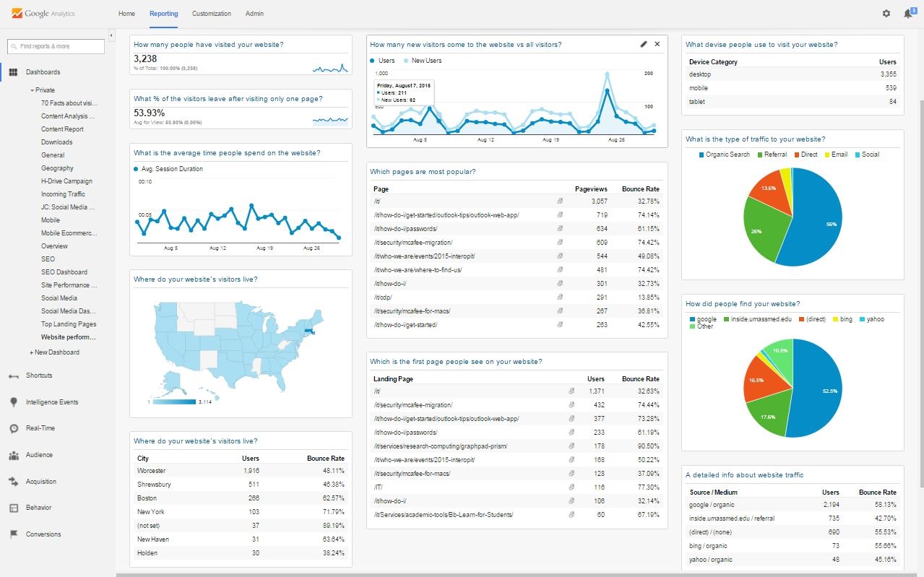The image size is (924, 577).
Task: Click the edit pencil icon on new visitors widget
Action: click(644, 44)
